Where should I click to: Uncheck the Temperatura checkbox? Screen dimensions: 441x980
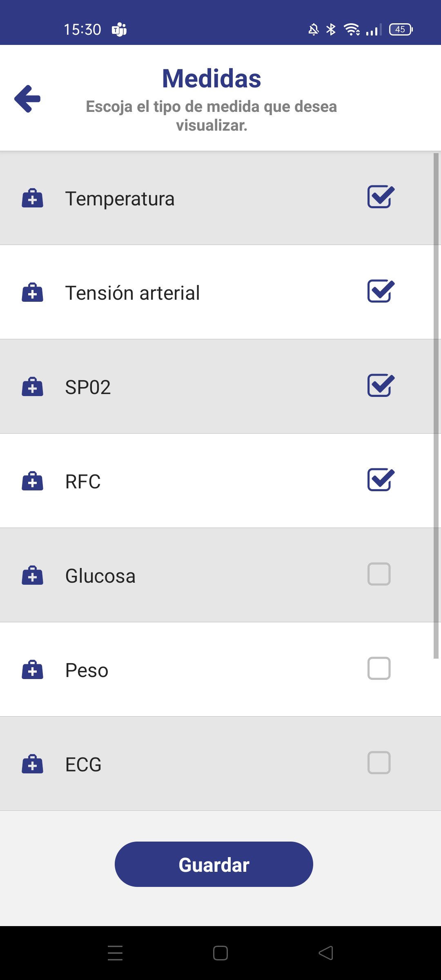pyautogui.click(x=380, y=197)
